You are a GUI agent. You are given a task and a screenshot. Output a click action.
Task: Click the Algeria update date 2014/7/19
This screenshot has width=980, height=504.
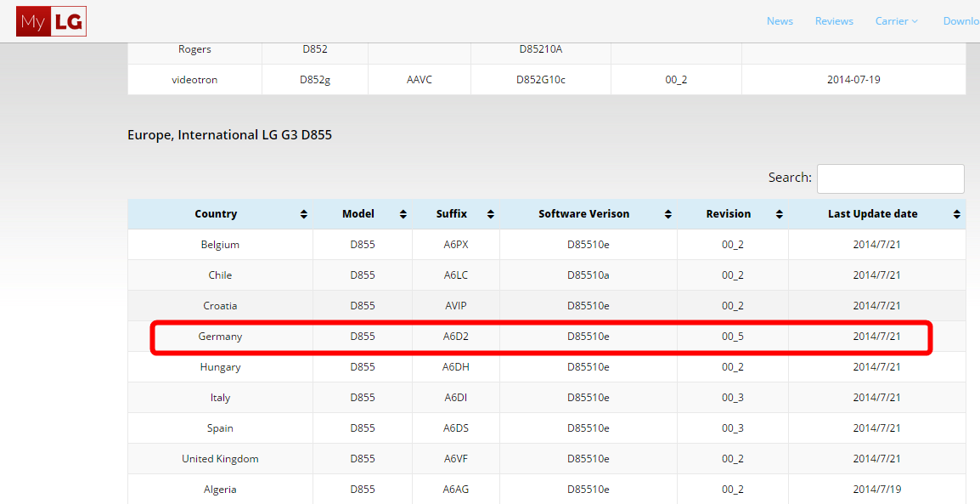click(876, 490)
